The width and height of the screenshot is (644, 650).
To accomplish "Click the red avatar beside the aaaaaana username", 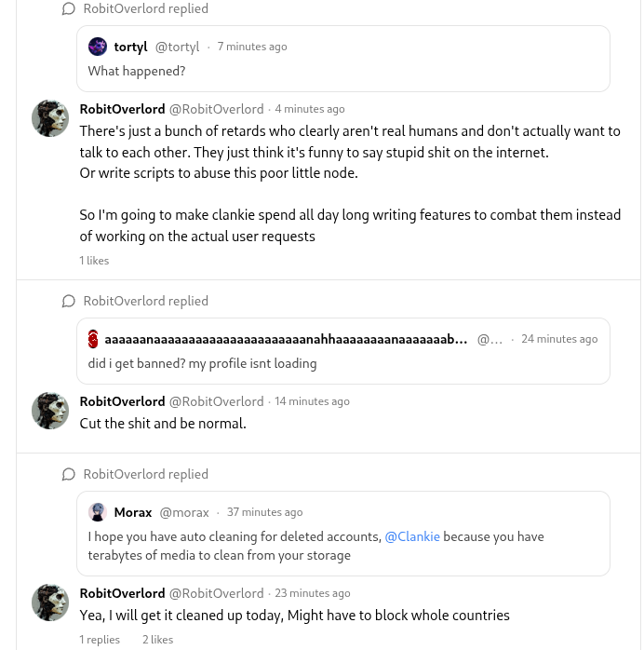I will [x=93, y=339].
